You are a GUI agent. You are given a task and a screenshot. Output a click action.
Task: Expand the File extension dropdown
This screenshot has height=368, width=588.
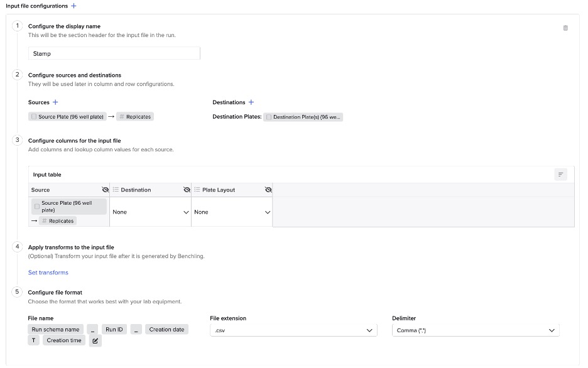pos(293,330)
